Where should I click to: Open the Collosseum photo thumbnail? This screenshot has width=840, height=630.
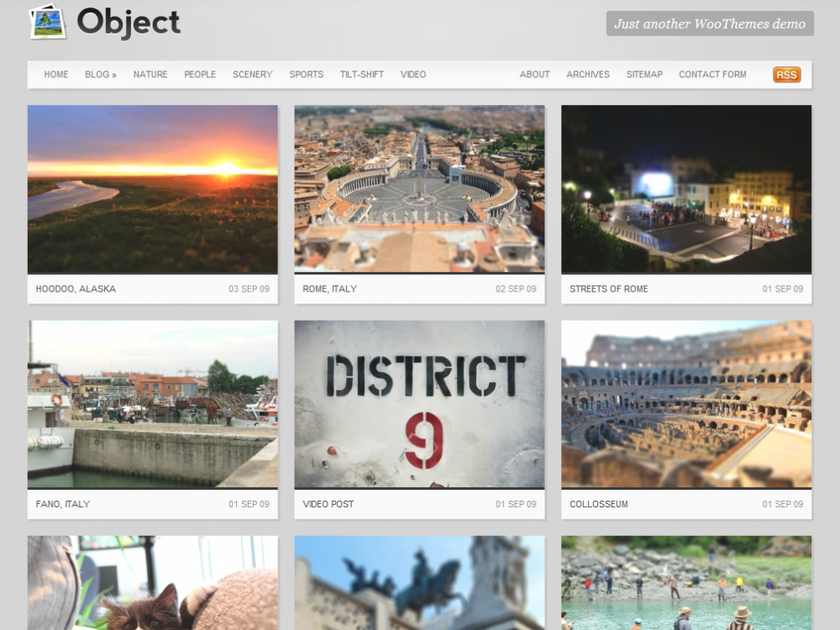(x=686, y=405)
